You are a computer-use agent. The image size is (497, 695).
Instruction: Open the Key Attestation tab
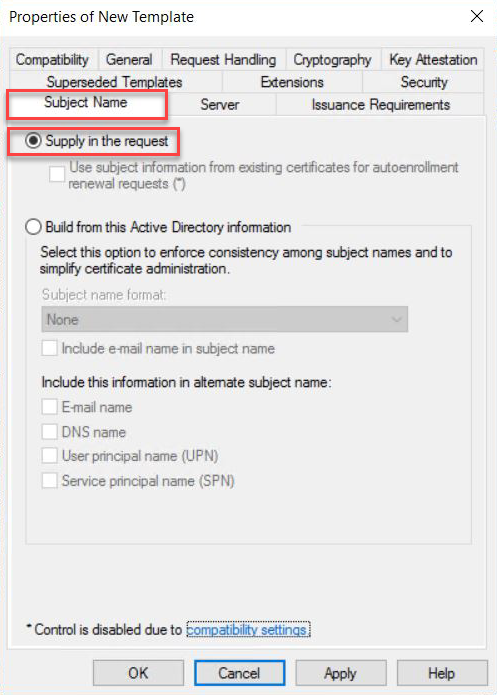(x=433, y=59)
